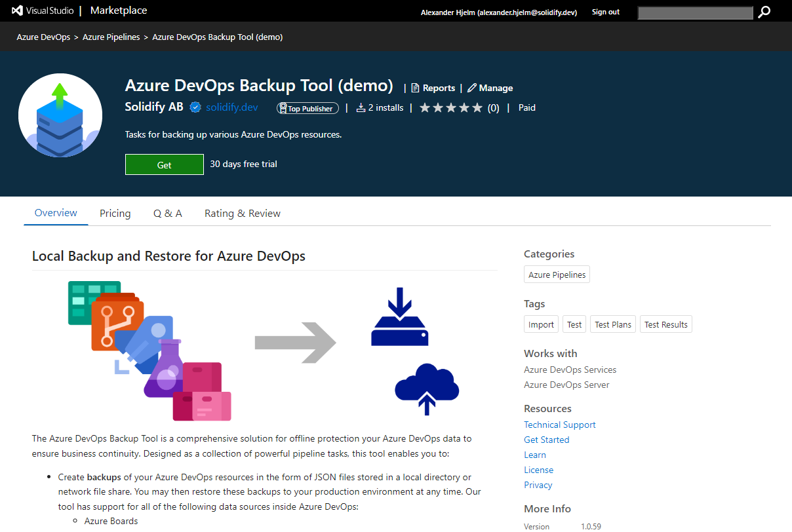Viewport: 792px width, 532px height.
Task: Click the Top Publisher badge
Action: (308, 108)
